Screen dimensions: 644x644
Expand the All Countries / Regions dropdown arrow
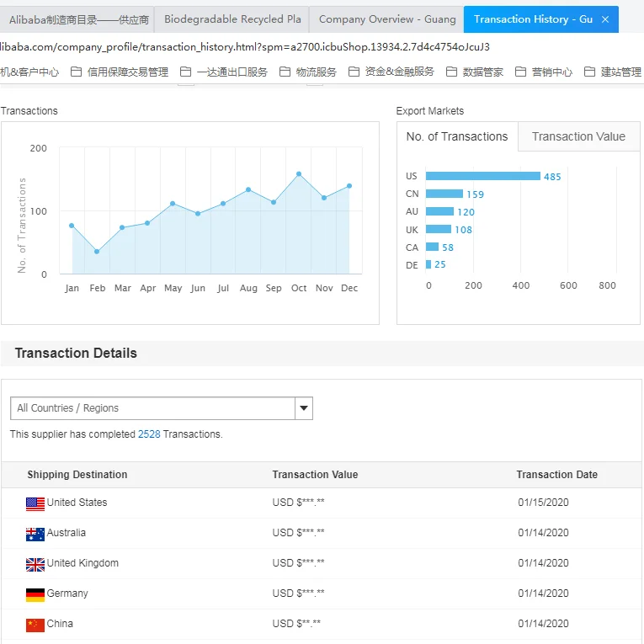[304, 408]
